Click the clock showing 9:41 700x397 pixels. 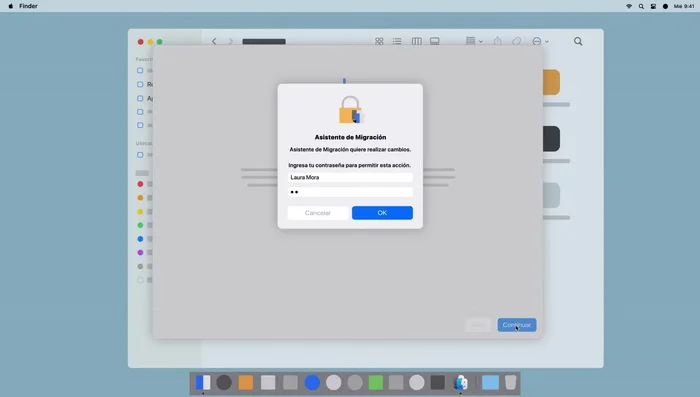[684, 6]
